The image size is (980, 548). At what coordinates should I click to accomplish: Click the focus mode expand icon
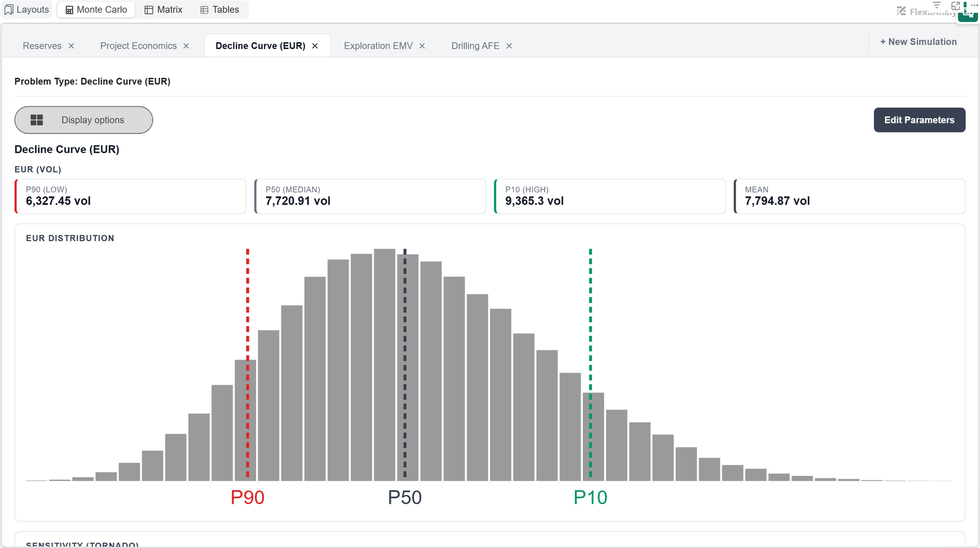[x=955, y=5]
